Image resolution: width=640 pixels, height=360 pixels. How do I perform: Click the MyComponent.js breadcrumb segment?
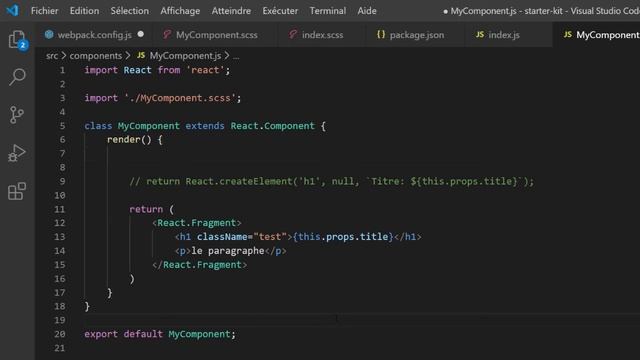pyautogui.click(x=185, y=56)
